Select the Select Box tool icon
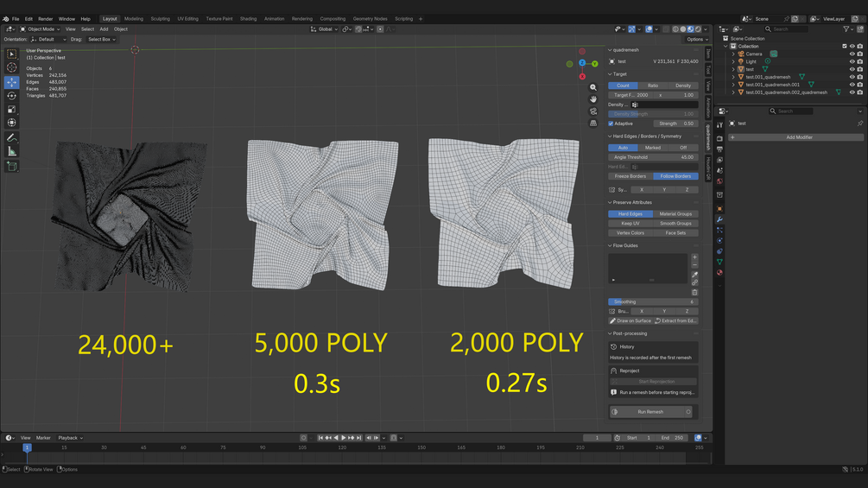This screenshot has width=868, height=488. (11, 54)
